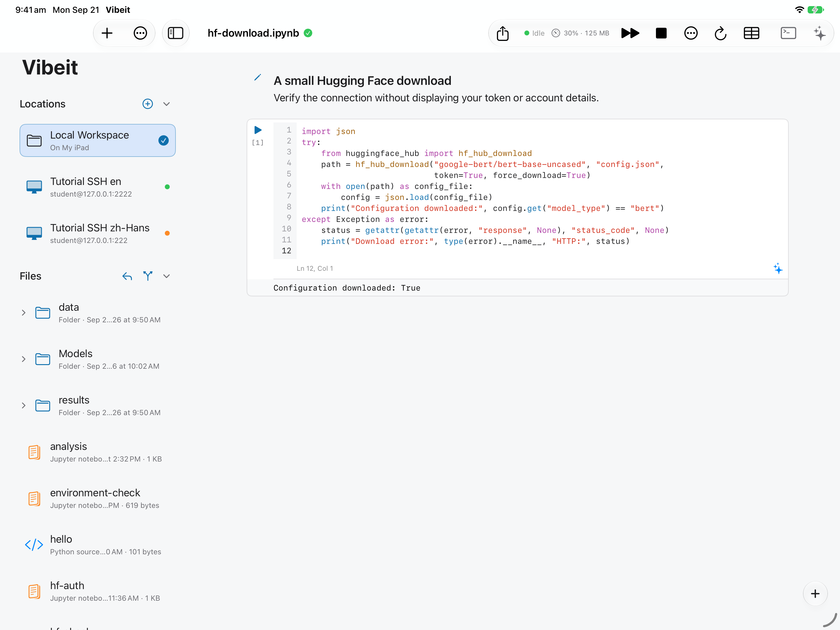The height and width of the screenshot is (630, 840).
Task: Click the green status dot for Tutorial SSH en
Action: click(x=167, y=186)
